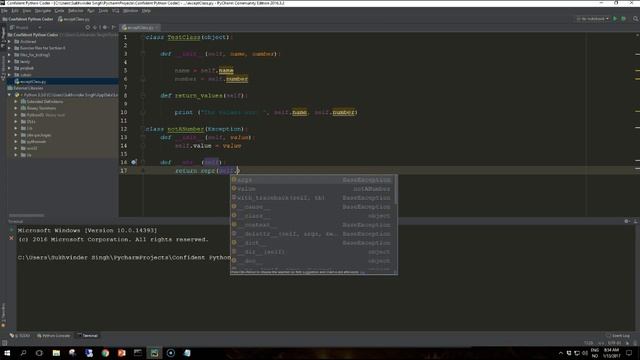
Task: Open the Favorites side tab
Action: (3, 314)
